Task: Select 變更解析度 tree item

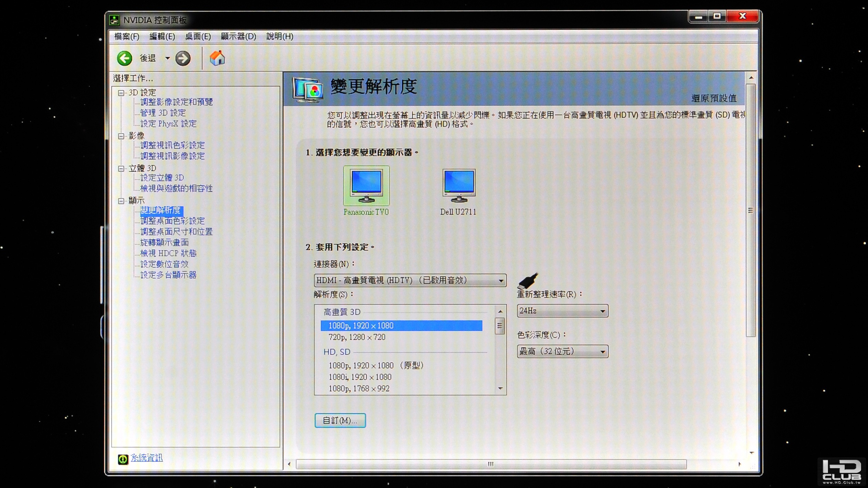Action: (x=162, y=210)
